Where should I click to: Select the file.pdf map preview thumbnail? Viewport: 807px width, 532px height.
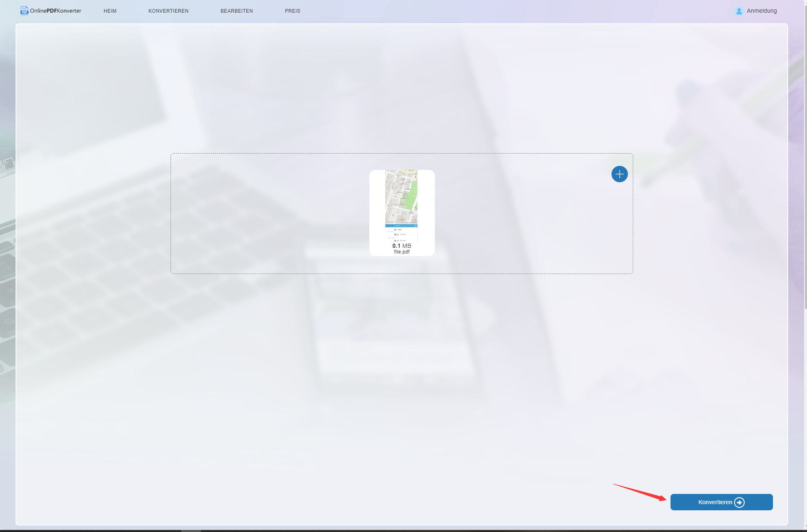[x=401, y=197]
